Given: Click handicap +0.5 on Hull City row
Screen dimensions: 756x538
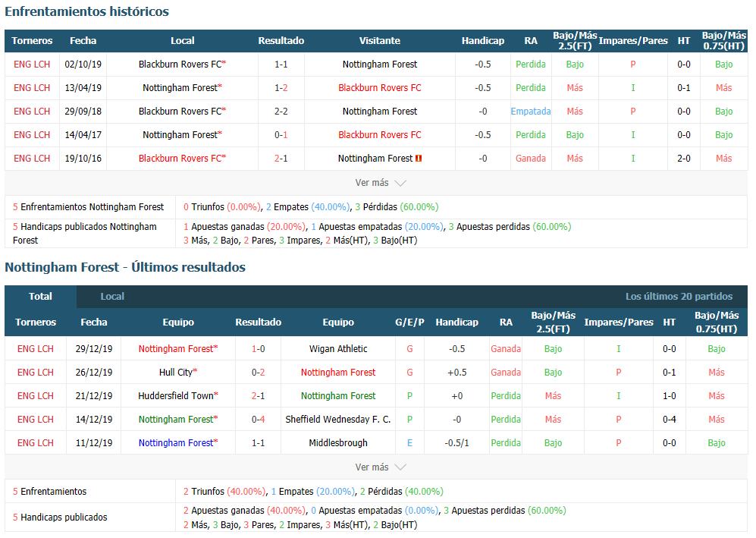Looking at the screenshot, I should [x=456, y=373].
